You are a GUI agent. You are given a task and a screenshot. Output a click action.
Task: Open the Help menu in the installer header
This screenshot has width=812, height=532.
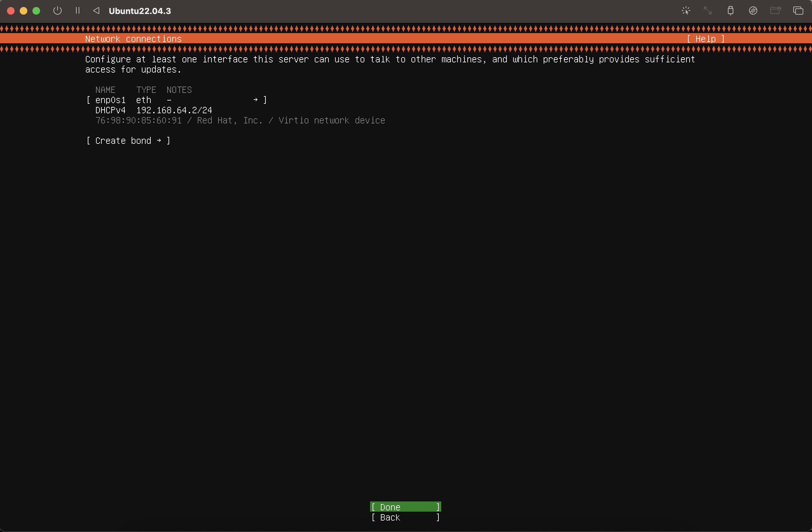[x=705, y=39]
